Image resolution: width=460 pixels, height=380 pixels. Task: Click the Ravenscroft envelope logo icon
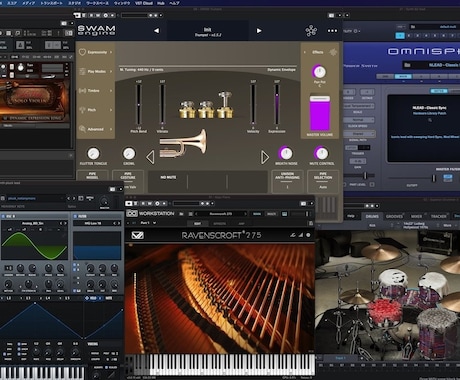[137, 235]
